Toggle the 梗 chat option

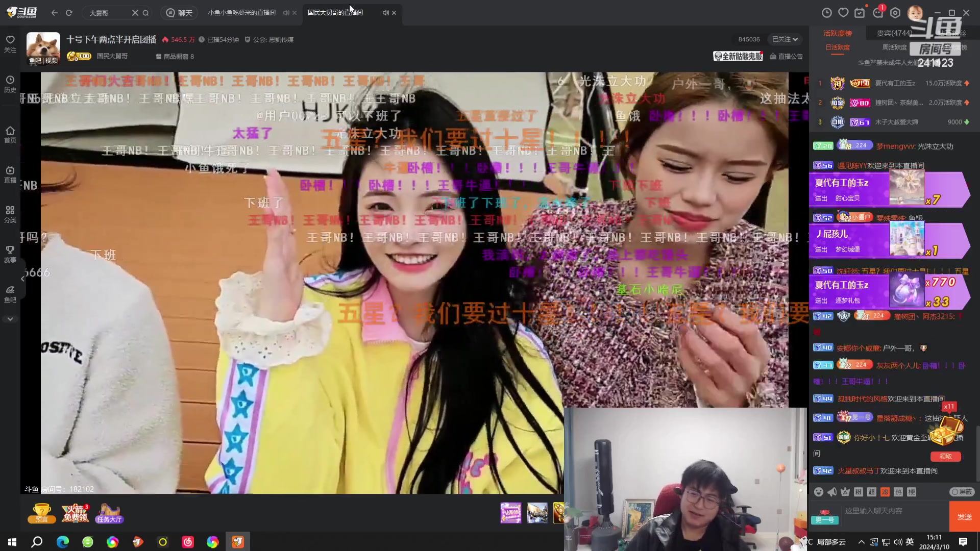point(912,492)
